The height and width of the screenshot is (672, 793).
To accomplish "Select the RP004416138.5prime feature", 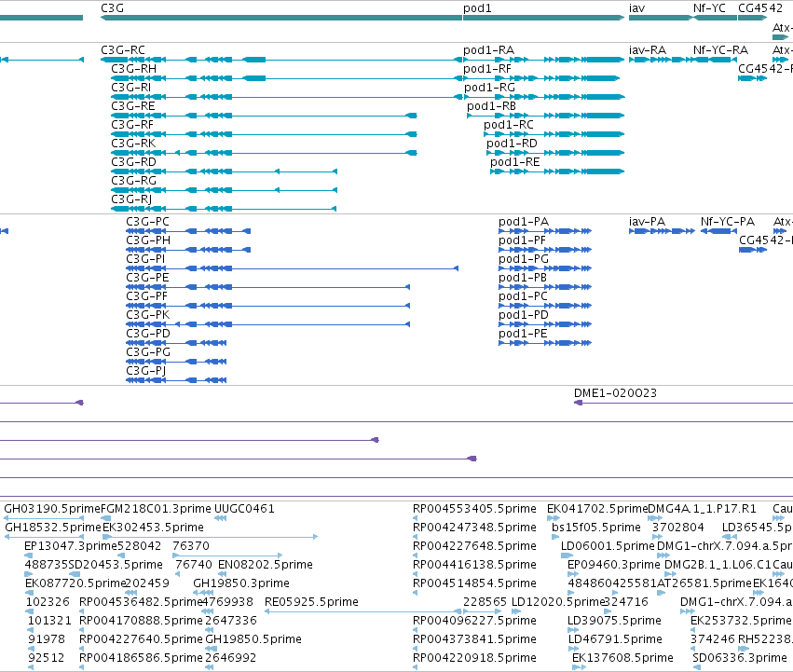I will (474, 565).
